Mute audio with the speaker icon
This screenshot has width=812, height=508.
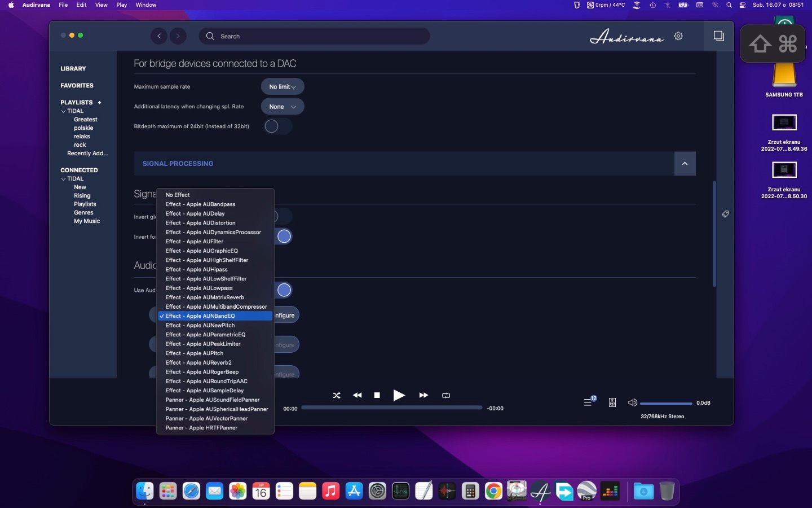(x=633, y=402)
